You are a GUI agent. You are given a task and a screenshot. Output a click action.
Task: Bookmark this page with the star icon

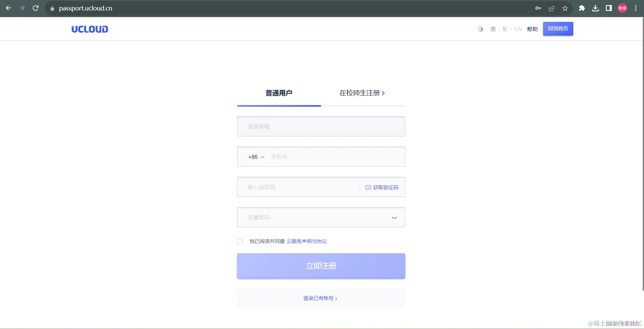point(565,8)
